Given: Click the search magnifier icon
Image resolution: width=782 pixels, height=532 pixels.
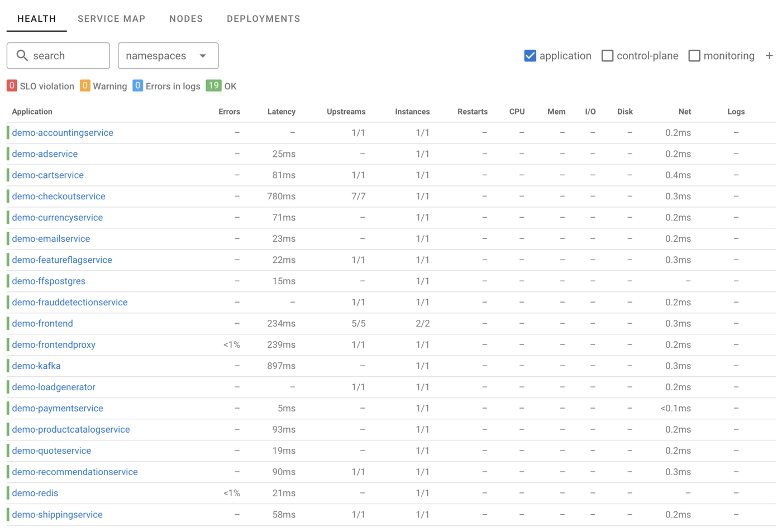Looking at the screenshot, I should click(x=22, y=56).
